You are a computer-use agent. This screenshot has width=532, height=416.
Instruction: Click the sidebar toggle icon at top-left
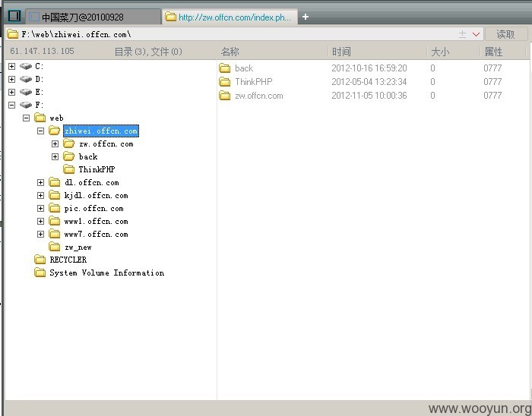coord(14,16)
